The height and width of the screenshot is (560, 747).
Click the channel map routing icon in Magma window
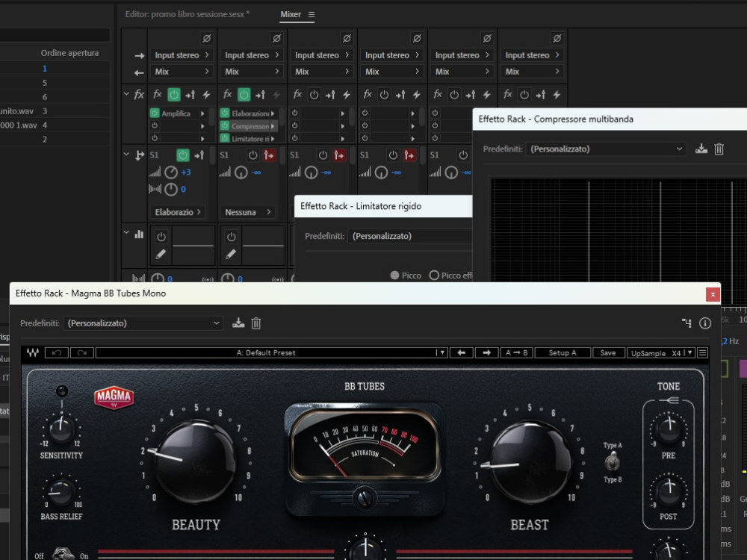[686, 323]
